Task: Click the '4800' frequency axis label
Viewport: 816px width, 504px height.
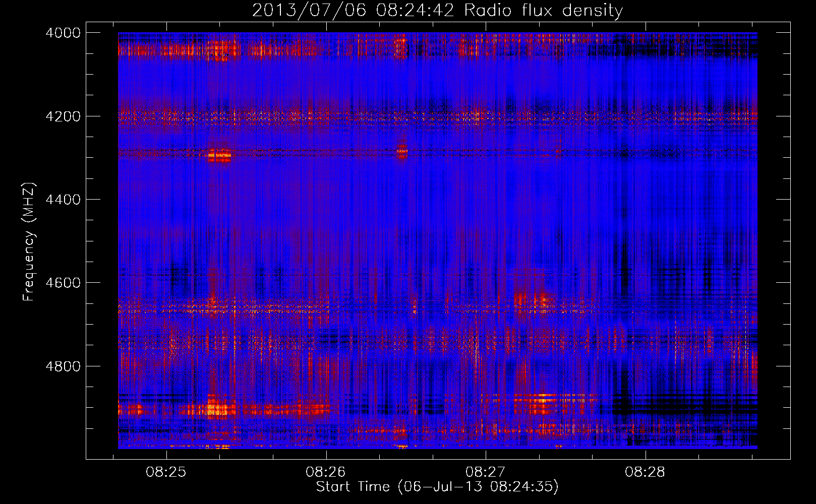Action: point(63,366)
